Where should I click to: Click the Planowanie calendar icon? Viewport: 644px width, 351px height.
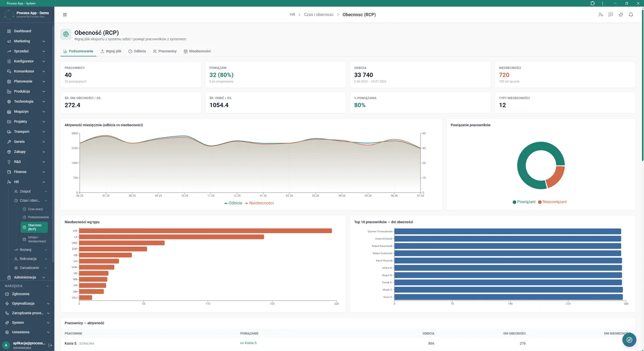coord(9,82)
